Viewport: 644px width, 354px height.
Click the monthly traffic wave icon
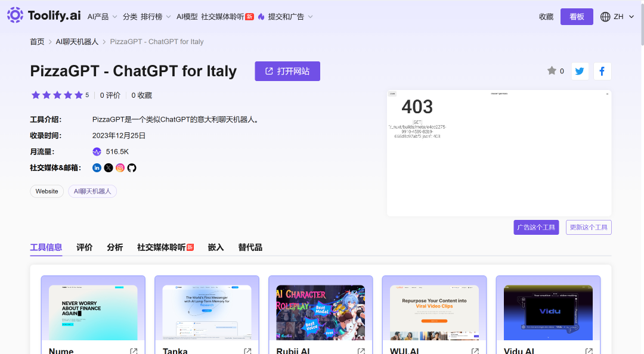coord(97,151)
